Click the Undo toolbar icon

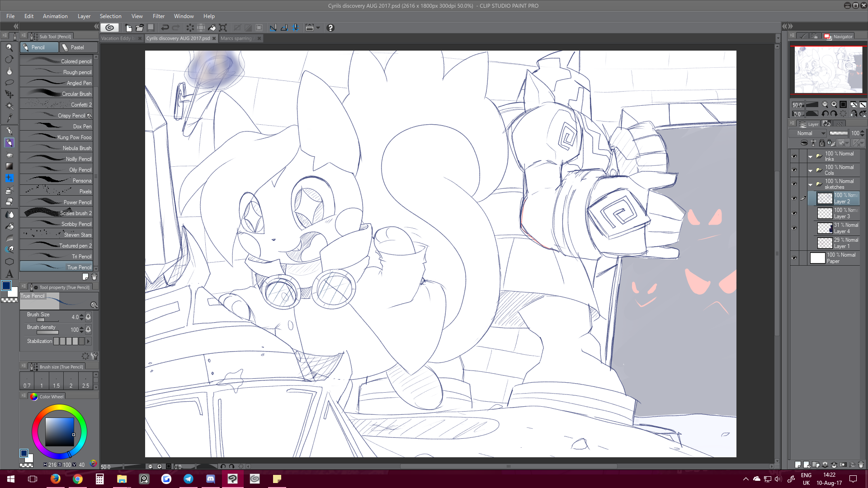[x=165, y=28]
